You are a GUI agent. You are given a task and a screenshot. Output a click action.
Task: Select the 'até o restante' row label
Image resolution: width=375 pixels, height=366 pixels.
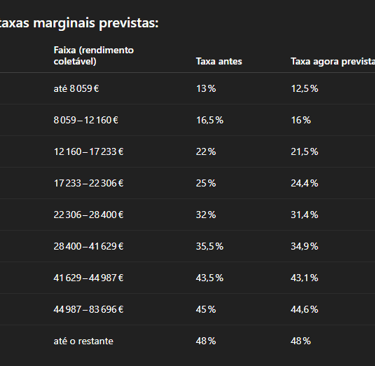coord(83,341)
